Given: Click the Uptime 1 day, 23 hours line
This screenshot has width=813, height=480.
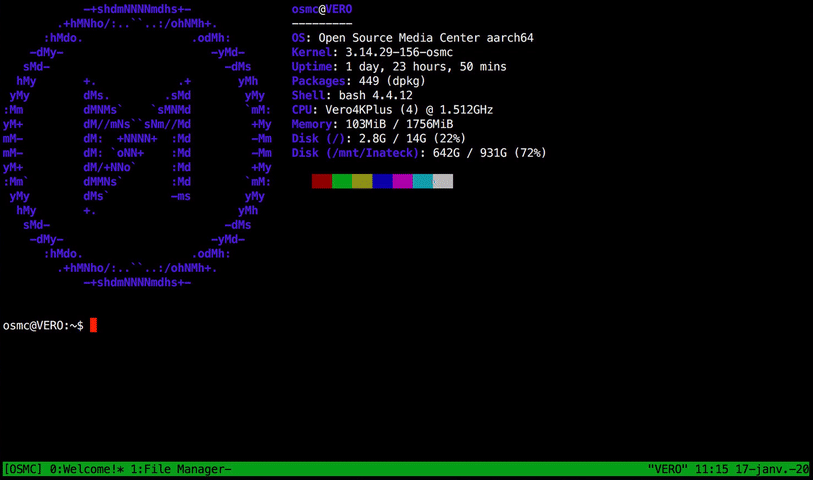Looking at the screenshot, I should click(x=399, y=67).
